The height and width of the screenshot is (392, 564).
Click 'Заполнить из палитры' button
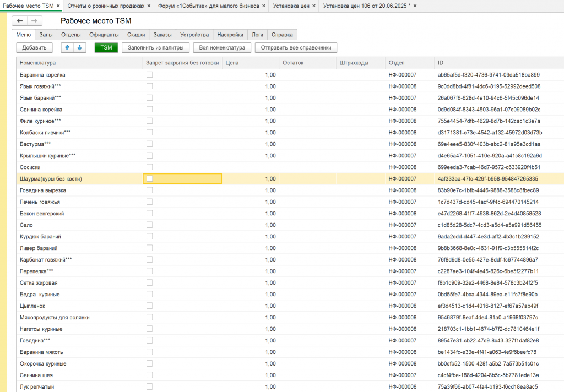coord(156,47)
